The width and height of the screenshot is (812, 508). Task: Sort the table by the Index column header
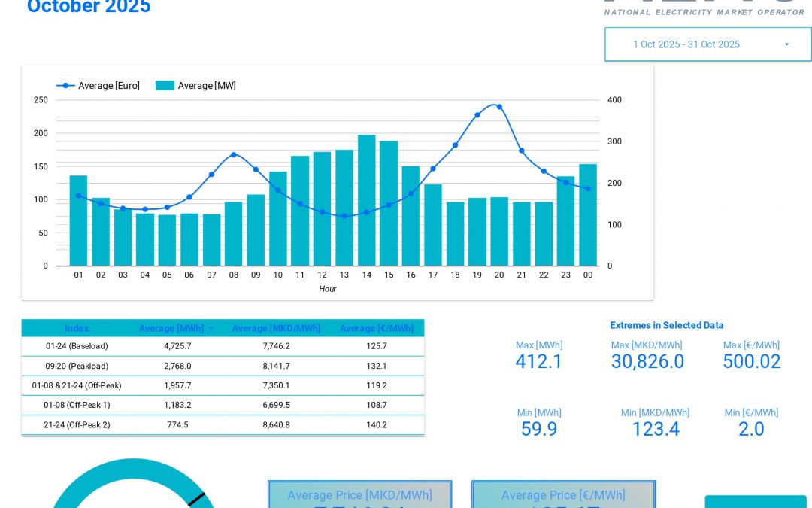[x=77, y=328]
